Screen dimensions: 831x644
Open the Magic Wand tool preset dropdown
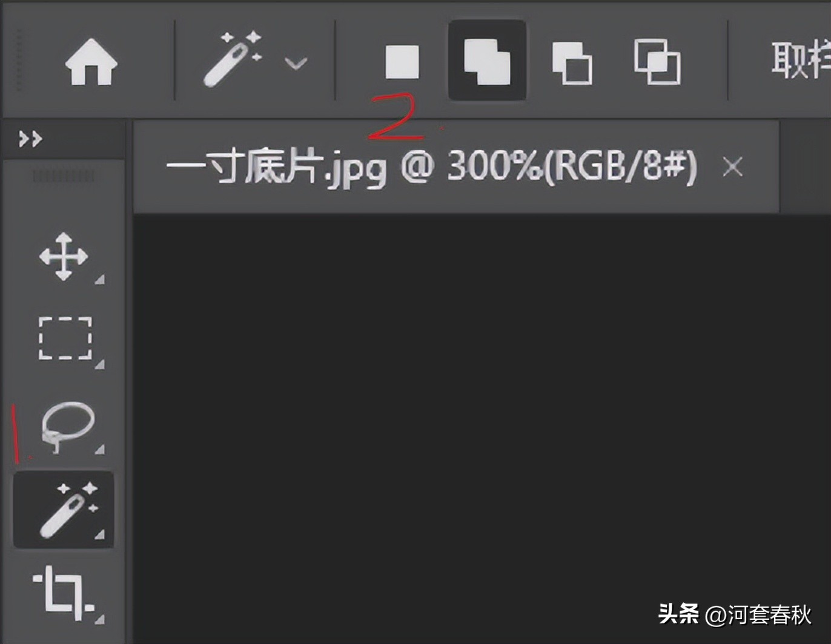296,62
